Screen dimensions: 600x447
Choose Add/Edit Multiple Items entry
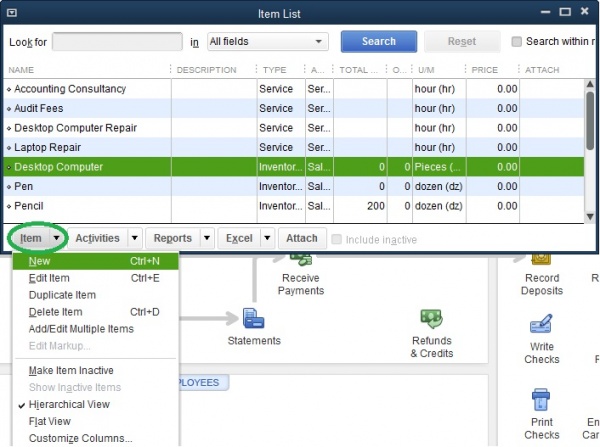coord(96,329)
